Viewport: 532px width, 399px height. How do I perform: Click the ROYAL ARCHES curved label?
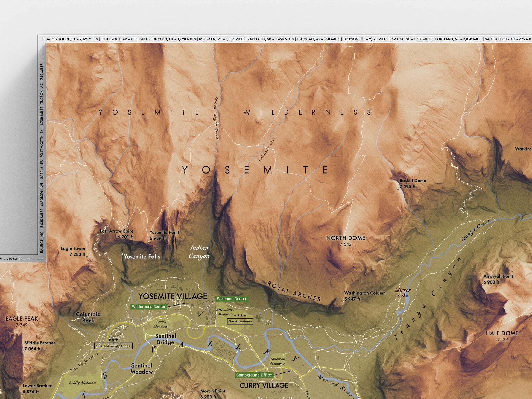pos(294,292)
